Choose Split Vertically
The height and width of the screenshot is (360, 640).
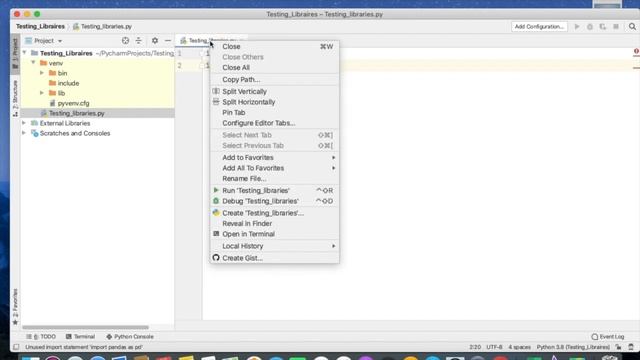coord(275,91)
